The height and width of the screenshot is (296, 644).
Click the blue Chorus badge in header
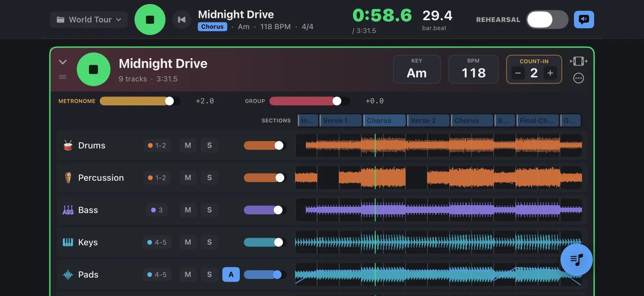tap(212, 26)
